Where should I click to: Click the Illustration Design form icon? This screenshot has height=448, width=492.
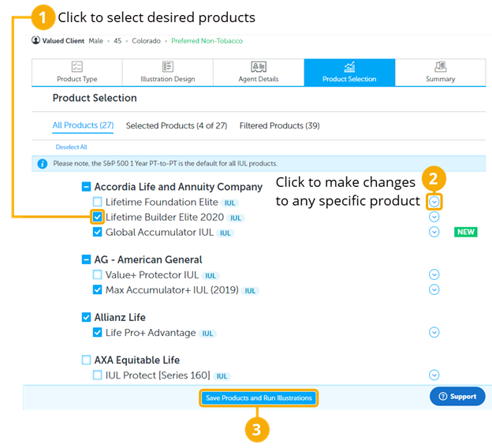point(168,66)
